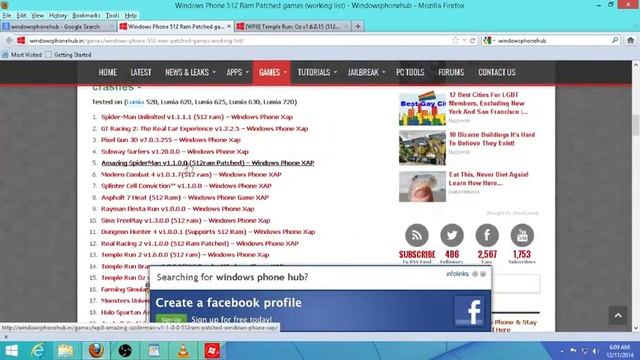Click the search magnifier icon
This screenshot has height=360, width=640.
click(615, 40)
